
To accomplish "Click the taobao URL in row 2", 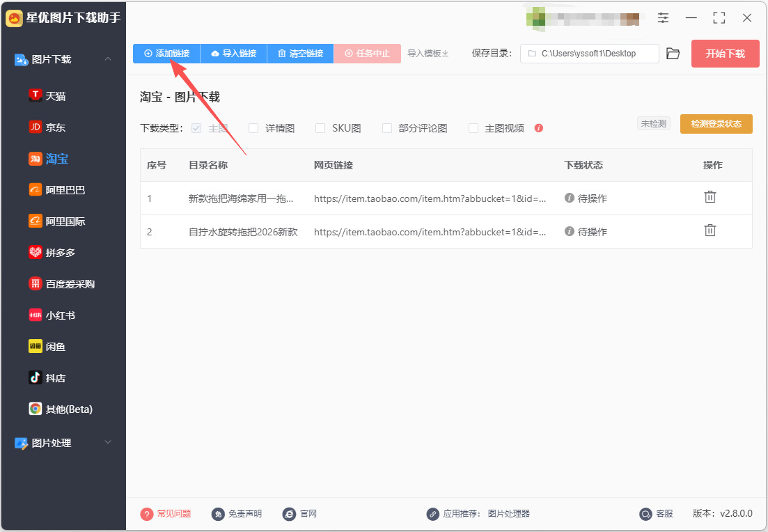I will click(430, 232).
